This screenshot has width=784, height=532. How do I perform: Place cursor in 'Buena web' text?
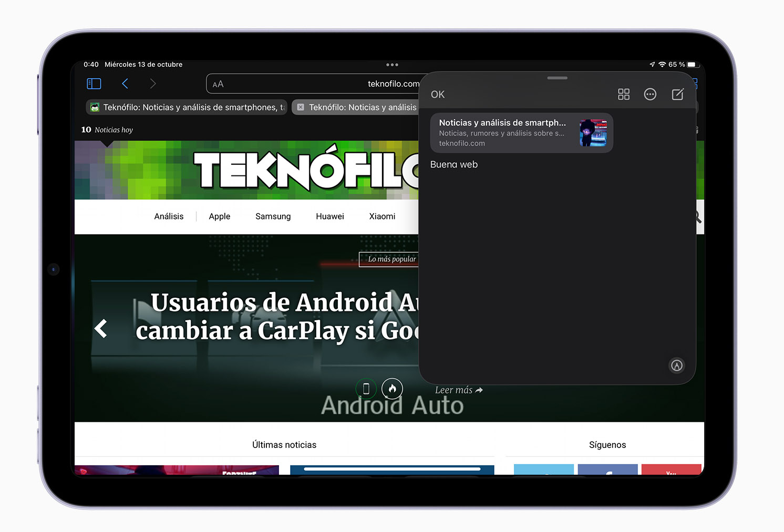454,164
